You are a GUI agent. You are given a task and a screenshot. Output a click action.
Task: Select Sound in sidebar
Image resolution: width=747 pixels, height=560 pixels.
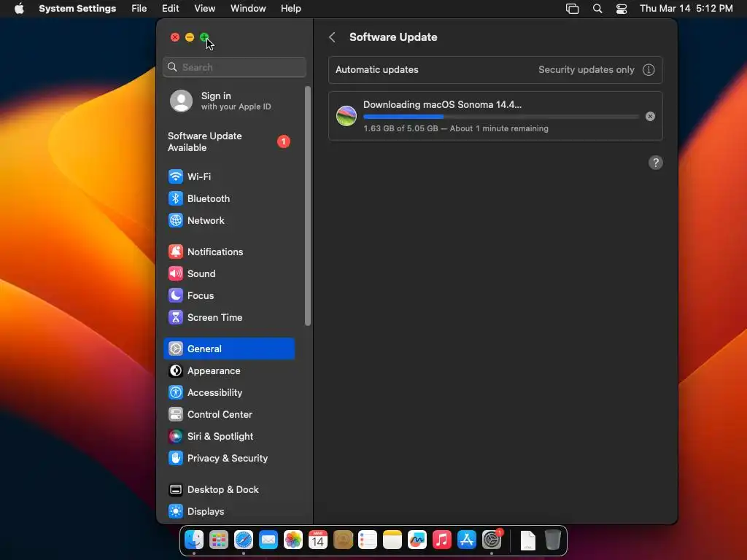pos(228,274)
